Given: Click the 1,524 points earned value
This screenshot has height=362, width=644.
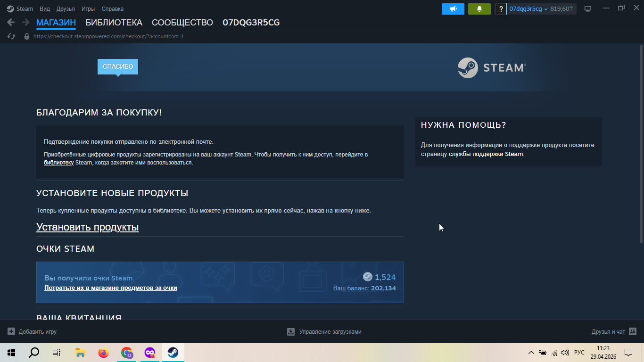Looking at the screenshot, I should (x=385, y=277).
